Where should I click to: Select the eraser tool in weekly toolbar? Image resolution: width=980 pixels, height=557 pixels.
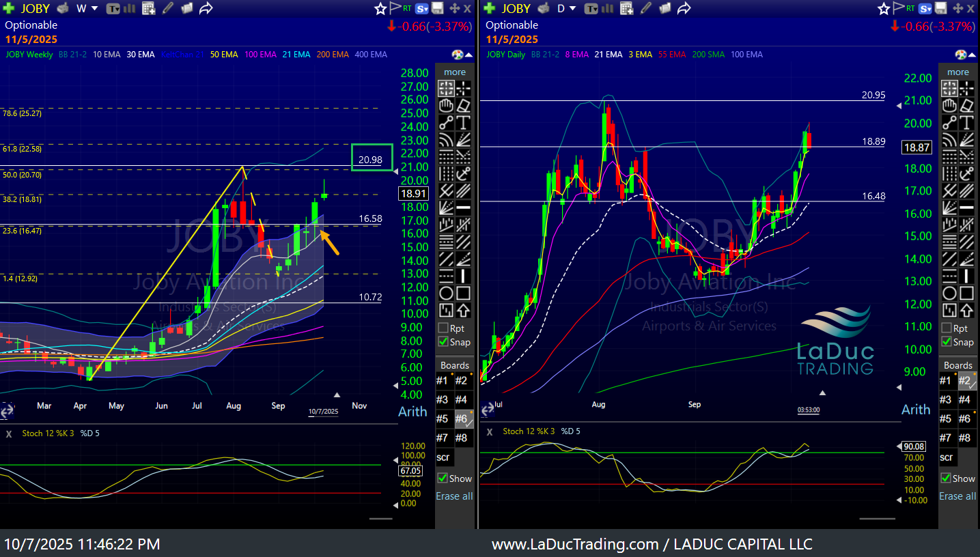463,105
